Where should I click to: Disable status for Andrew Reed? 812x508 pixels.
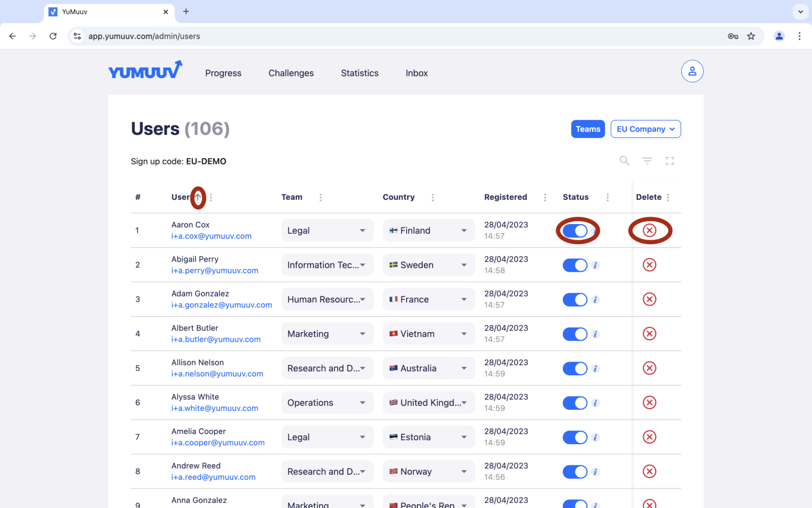coord(575,472)
